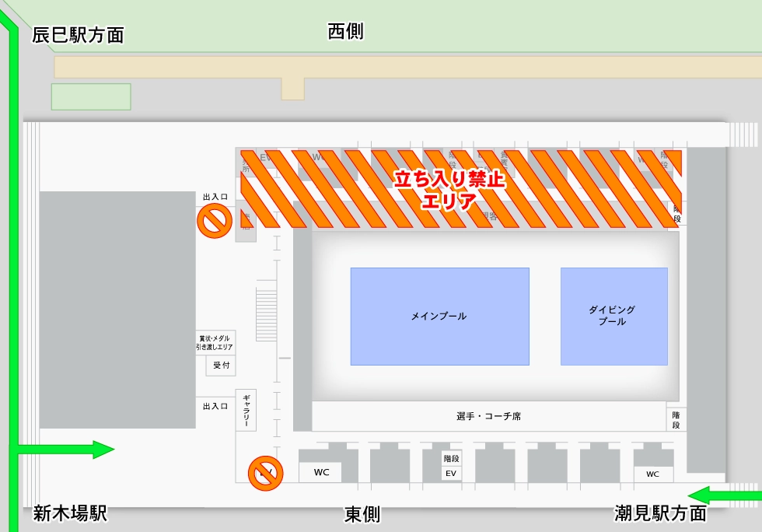This screenshot has width=762, height=532.
Task: Click the blue メインプール area
Action: pos(439,317)
